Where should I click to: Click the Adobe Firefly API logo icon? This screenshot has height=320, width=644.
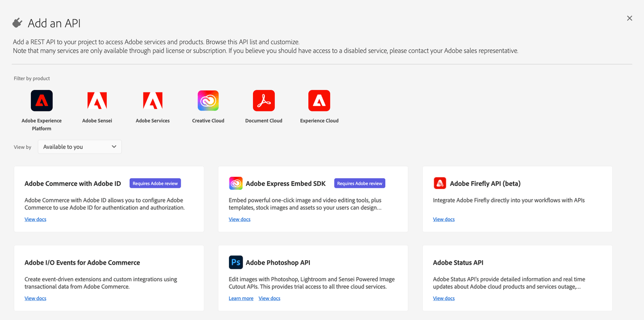[440, 183]
